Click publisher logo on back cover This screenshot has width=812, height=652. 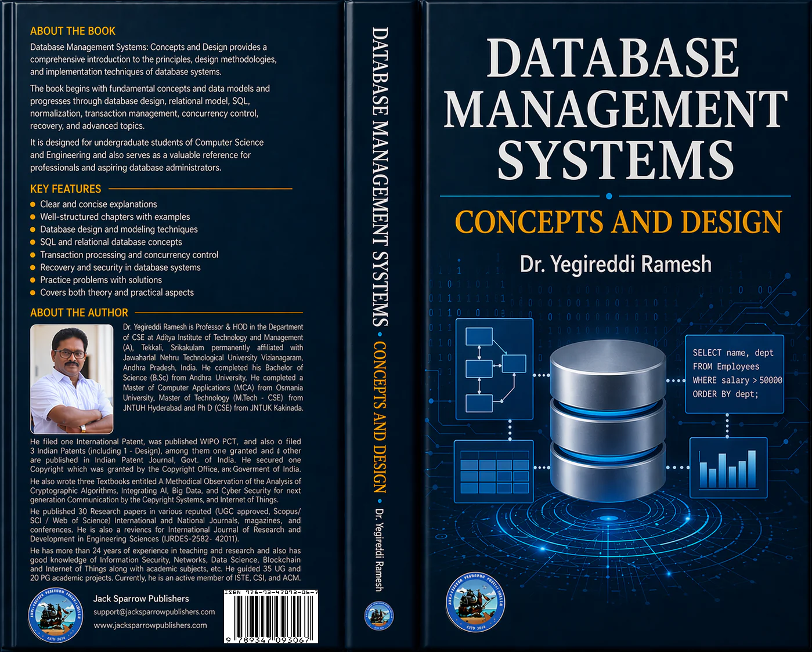click(x=56, y=615)
